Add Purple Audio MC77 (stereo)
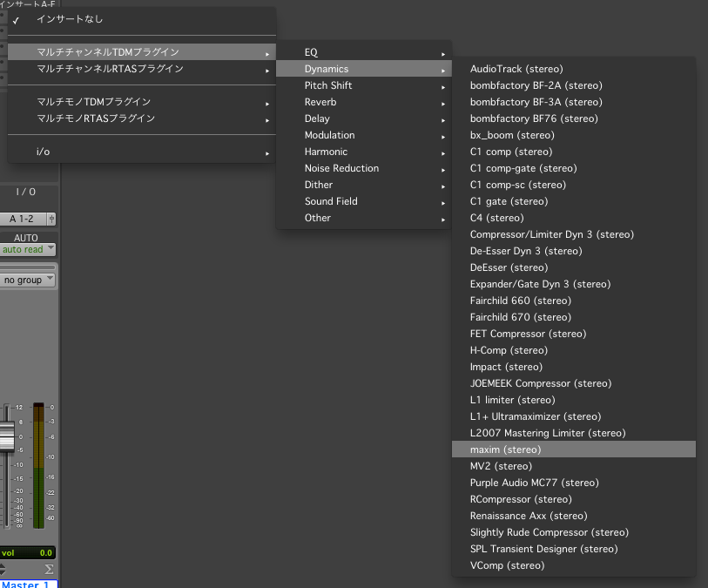 coord(574,483)
